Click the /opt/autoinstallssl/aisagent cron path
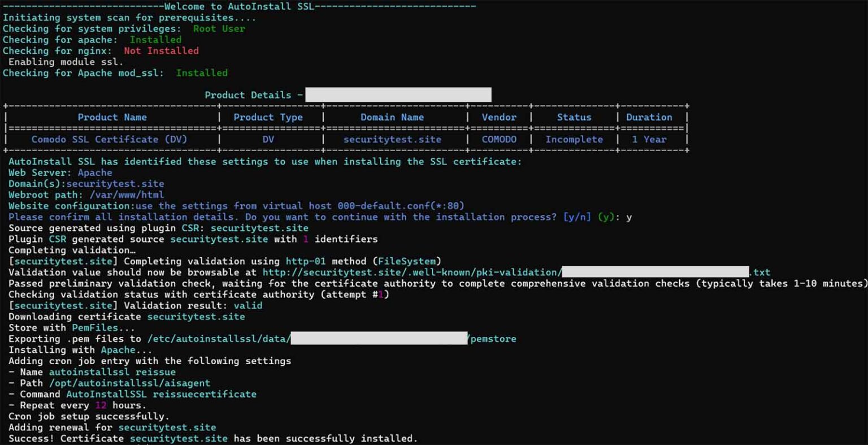 (129, 383)
